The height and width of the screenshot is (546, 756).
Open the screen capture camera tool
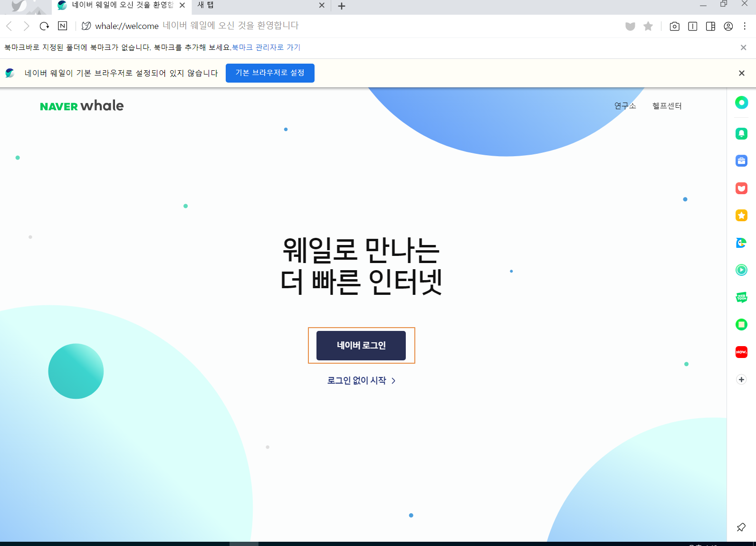(x=674, y=26)
